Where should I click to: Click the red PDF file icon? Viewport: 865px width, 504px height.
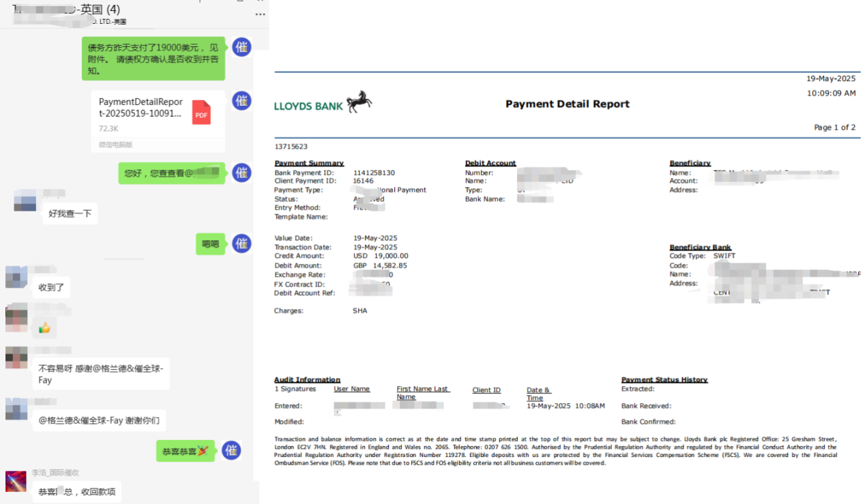click(x=201, y=113)
